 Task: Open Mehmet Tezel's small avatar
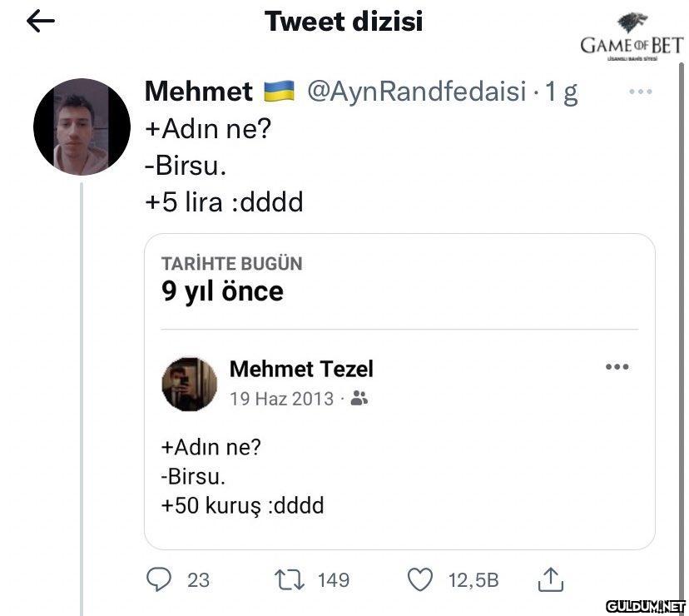(189, 385)
